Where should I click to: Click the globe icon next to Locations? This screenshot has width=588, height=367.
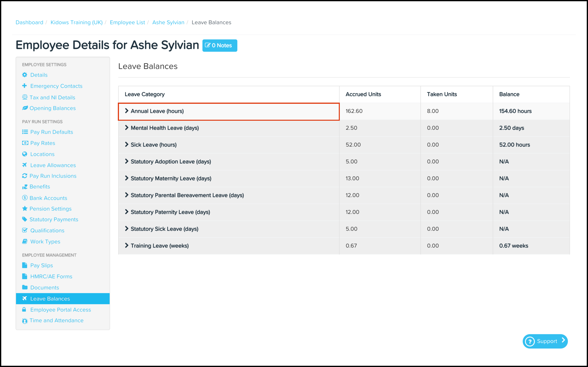tap(24, 154)
